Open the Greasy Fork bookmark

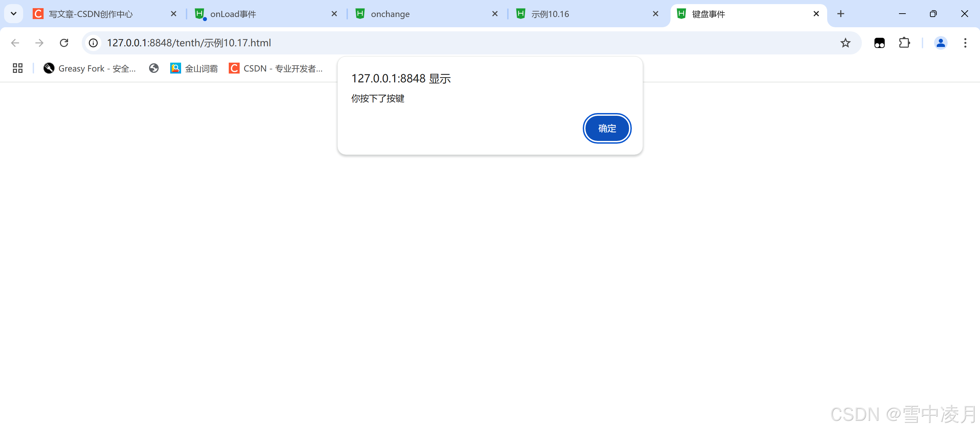(x=90, y=68)
